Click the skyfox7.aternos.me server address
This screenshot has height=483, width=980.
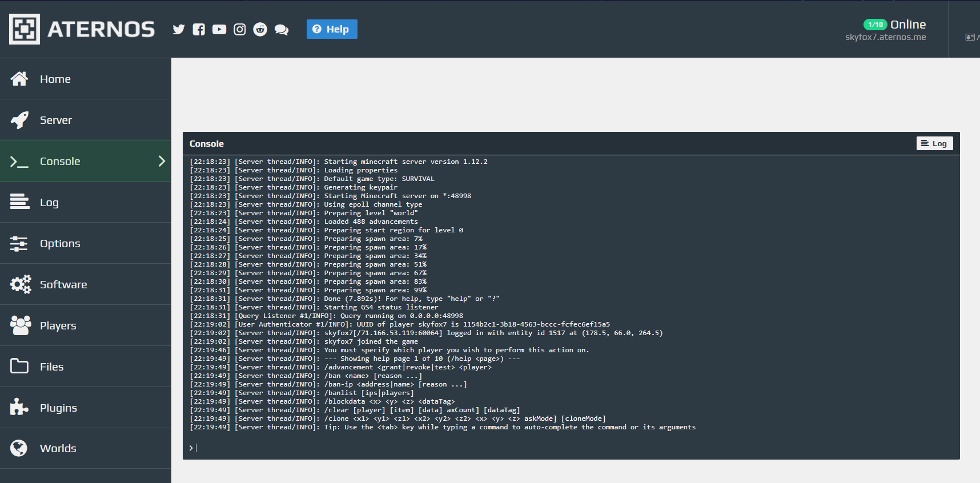886,37
